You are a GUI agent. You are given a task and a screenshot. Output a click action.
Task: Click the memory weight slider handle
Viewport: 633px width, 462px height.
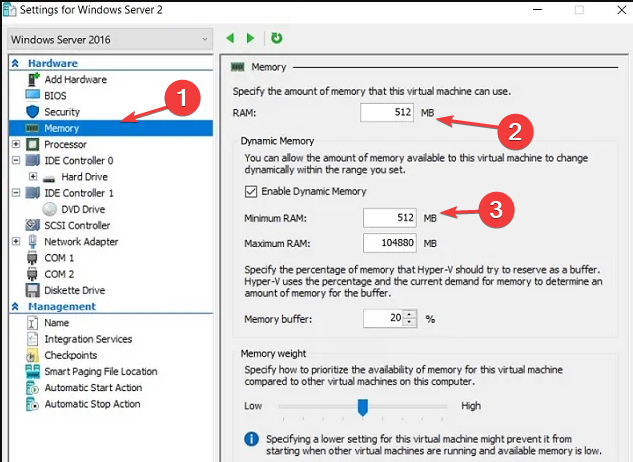pyautogui.click(x=363, y=407)
